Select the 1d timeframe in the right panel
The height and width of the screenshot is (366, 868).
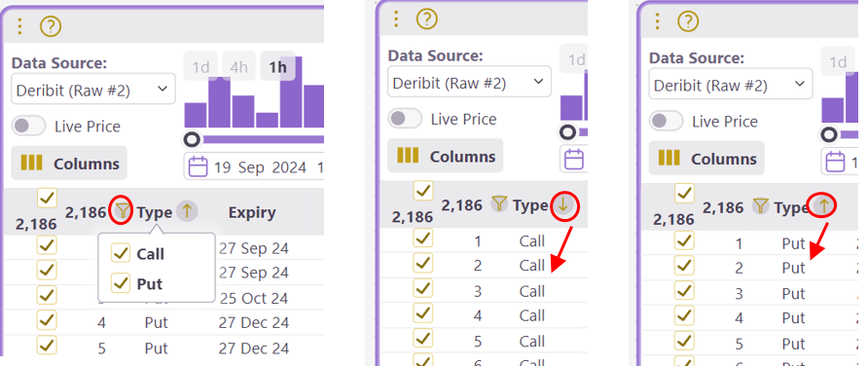tap(838, 61)
